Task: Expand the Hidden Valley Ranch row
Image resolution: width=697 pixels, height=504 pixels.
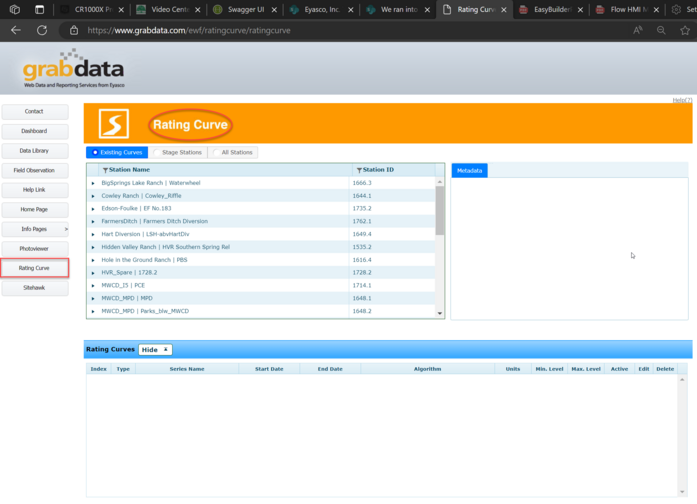Action: click(93, 247)
